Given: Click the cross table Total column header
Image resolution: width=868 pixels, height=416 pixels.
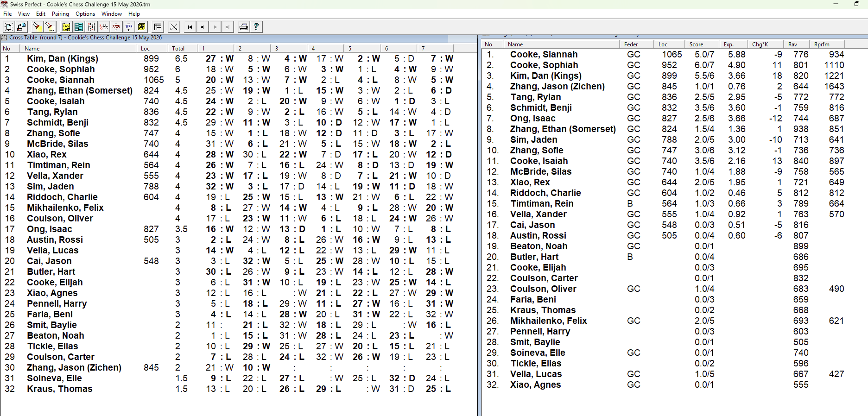Looking at the screenshot, I should (184, 49).
